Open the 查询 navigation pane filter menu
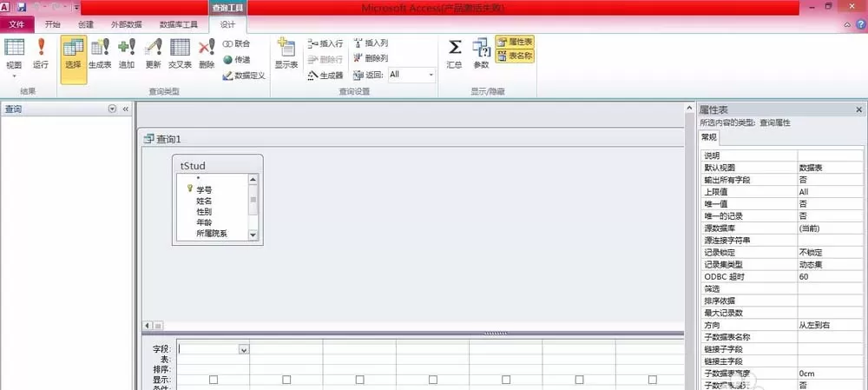868x390 pixels. (112, 109)
